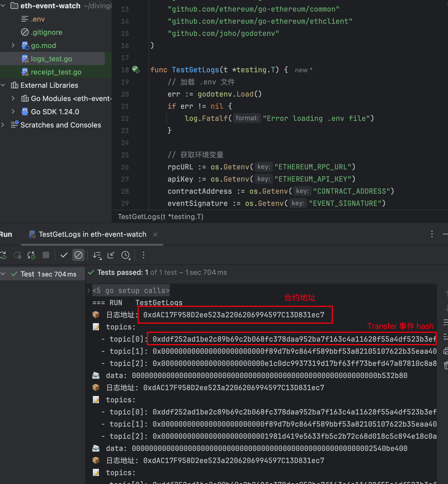Select Go SDK 1.24.0 entry
The image size is (448, 484).
coord(55,112)
